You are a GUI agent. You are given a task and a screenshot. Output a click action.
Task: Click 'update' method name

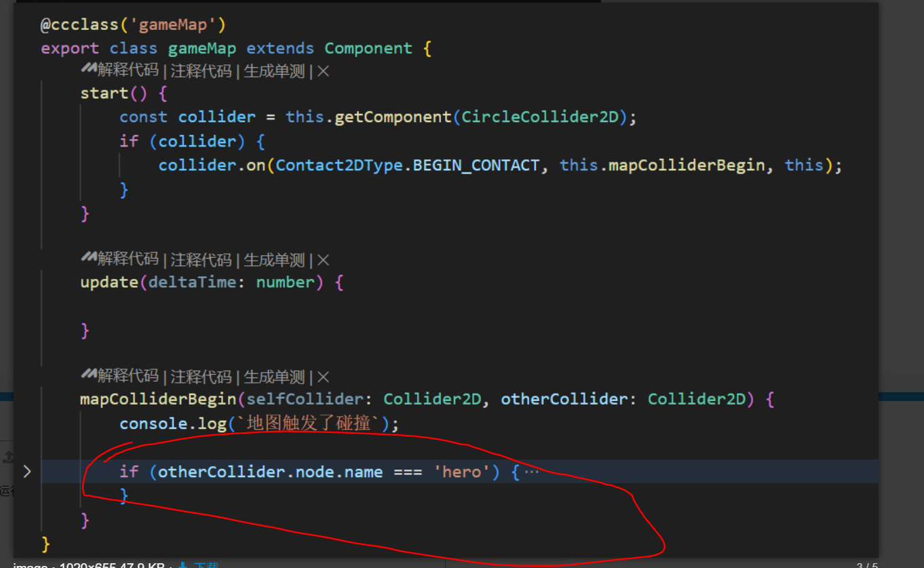coord(109,282)
